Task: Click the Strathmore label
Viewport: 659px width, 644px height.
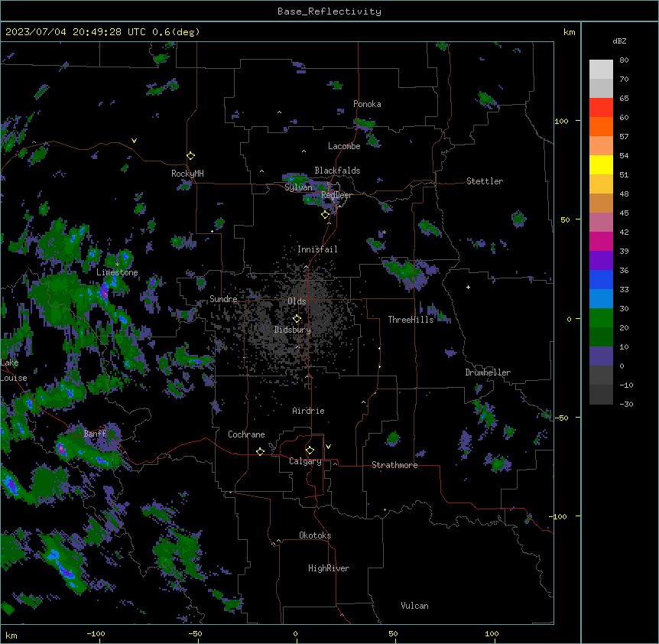Action: pos(394,465)
